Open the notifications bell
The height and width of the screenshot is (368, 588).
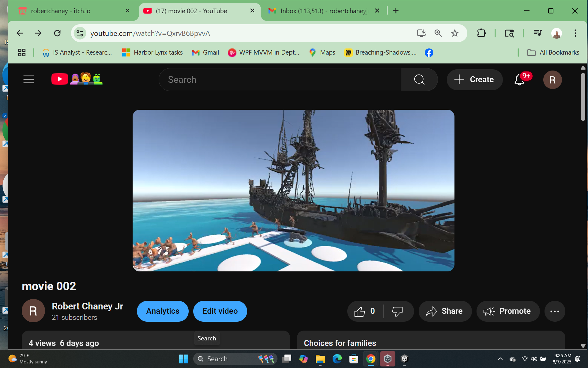click(x=519, y=79)
